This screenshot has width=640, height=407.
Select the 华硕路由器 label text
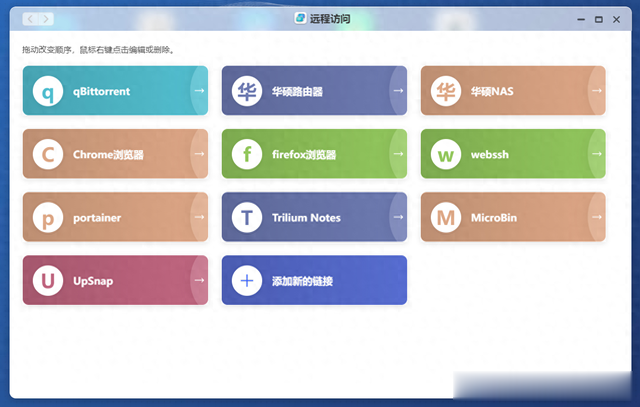[297, 91]
